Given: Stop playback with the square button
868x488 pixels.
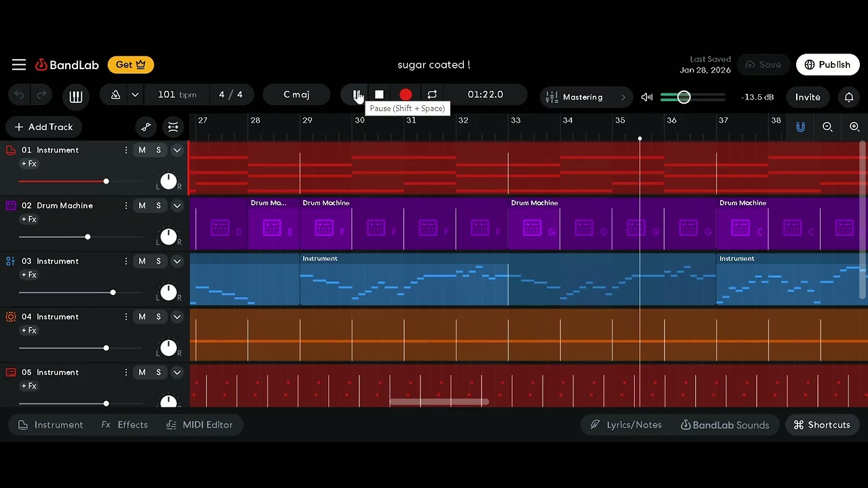Looking at the screenshot, I should 379,95.
